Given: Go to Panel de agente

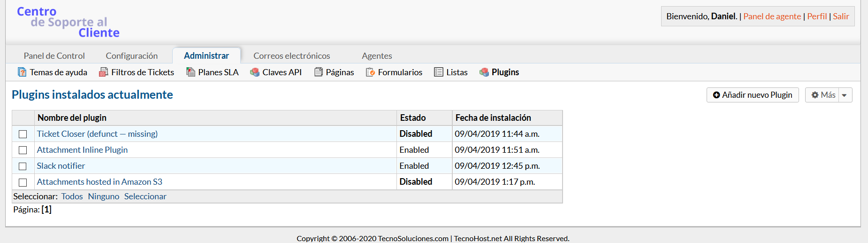Looking at the screenshot, I should coord(772,16).
